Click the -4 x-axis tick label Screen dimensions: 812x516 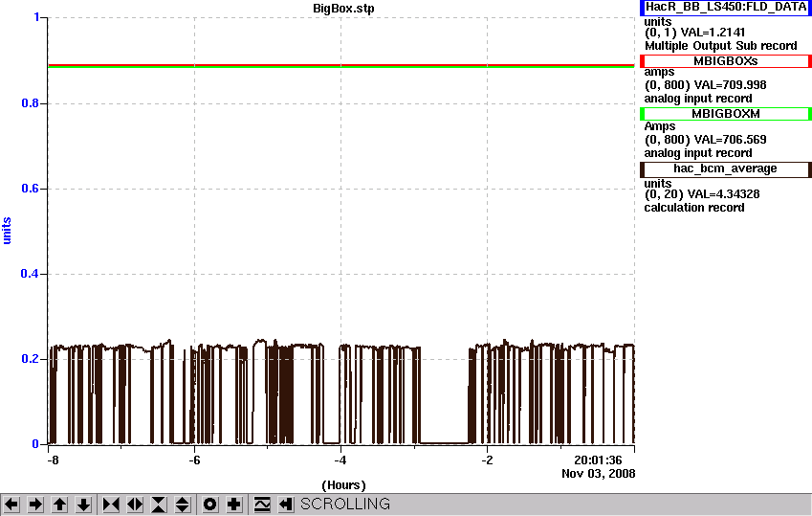(x=340, y=460)
